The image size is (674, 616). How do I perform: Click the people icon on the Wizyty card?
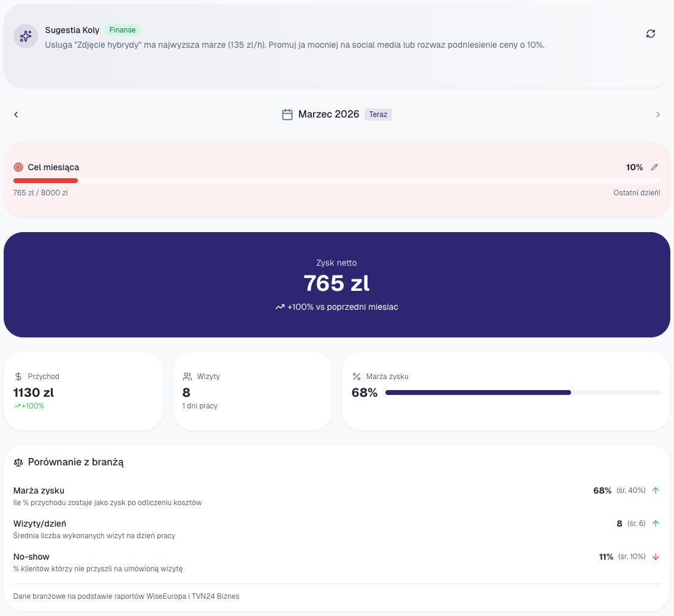(x=187, y=376)
